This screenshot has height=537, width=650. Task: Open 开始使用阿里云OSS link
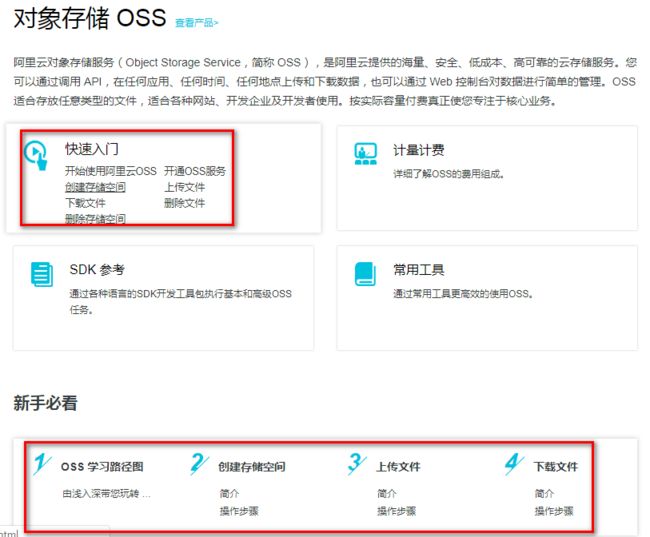[x=111, y=171]
